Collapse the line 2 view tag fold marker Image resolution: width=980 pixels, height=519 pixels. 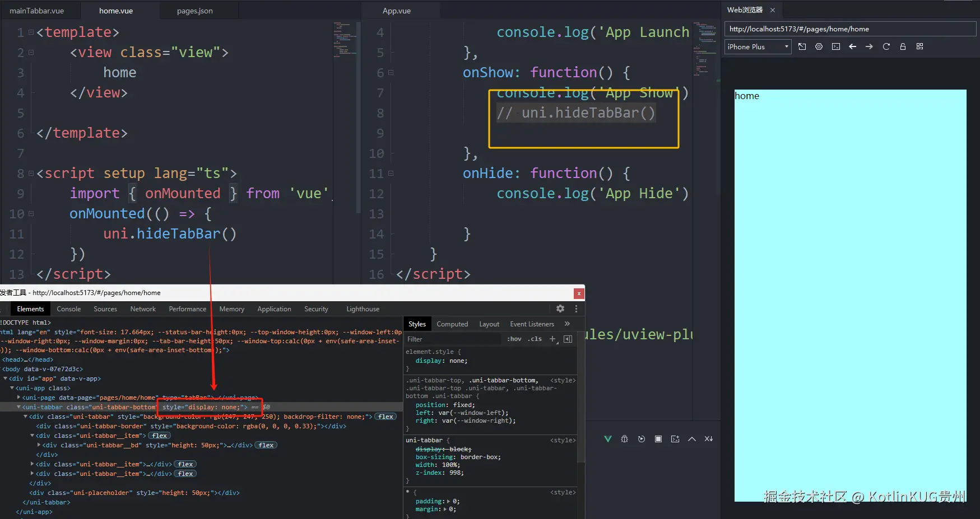31,53
